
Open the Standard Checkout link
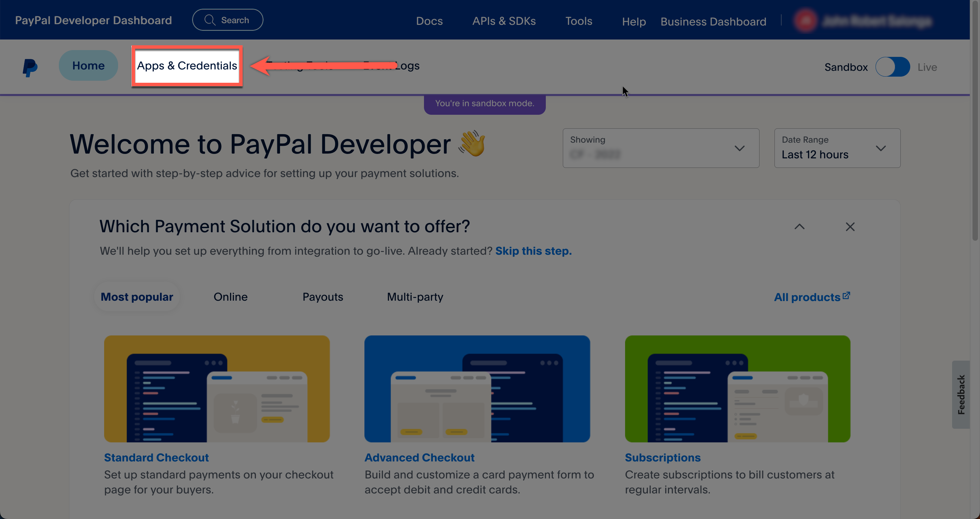[x=157, y=457]
